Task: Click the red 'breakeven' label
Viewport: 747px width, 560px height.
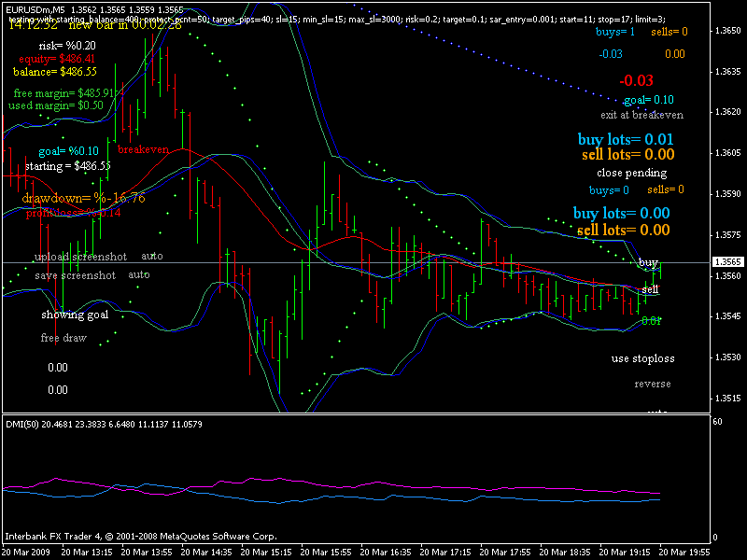Action: coord(143,149)
